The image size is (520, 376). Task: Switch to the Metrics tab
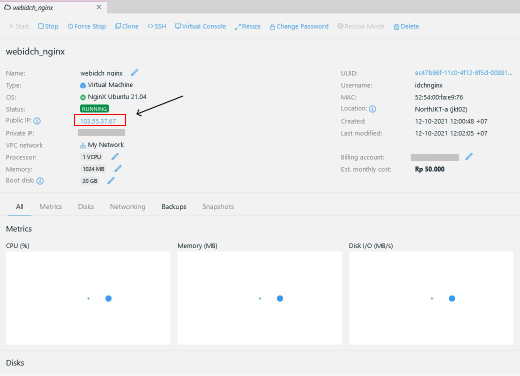point(51,207)
